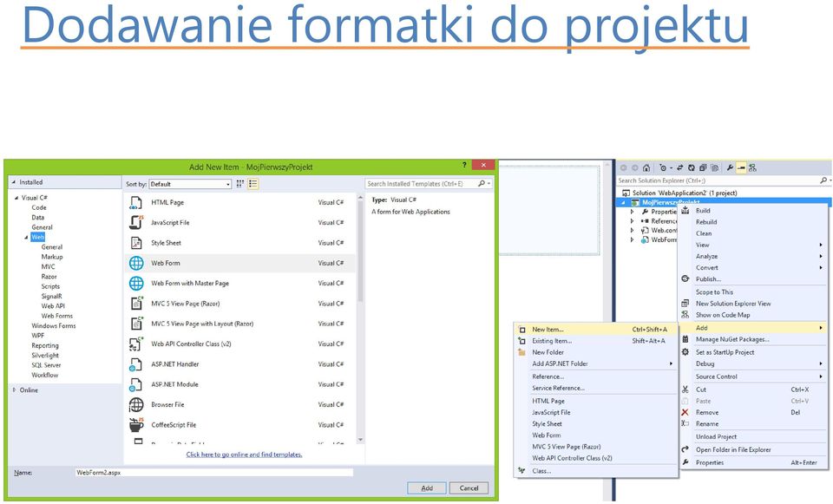Click the HTML Page template icon
The image size is (833, 504).
(136, 202)
